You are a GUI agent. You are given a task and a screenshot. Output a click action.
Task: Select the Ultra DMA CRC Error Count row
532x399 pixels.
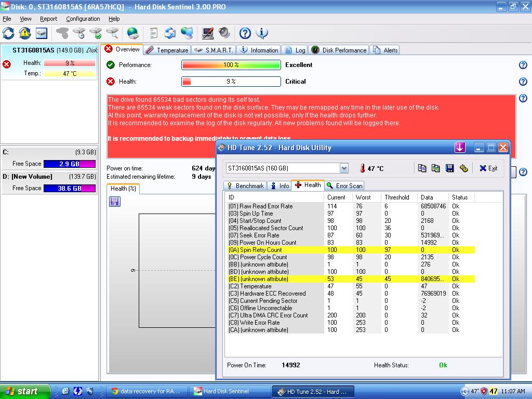point(351,315)
